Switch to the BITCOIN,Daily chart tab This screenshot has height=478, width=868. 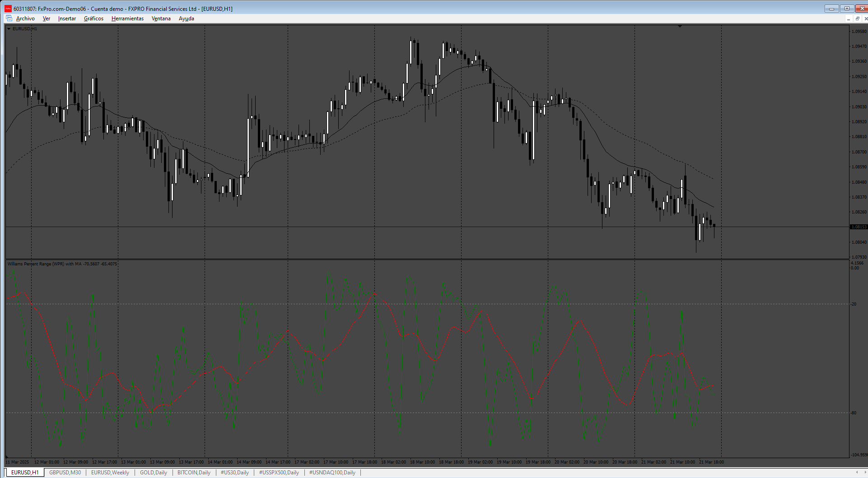tap(194, 473)
